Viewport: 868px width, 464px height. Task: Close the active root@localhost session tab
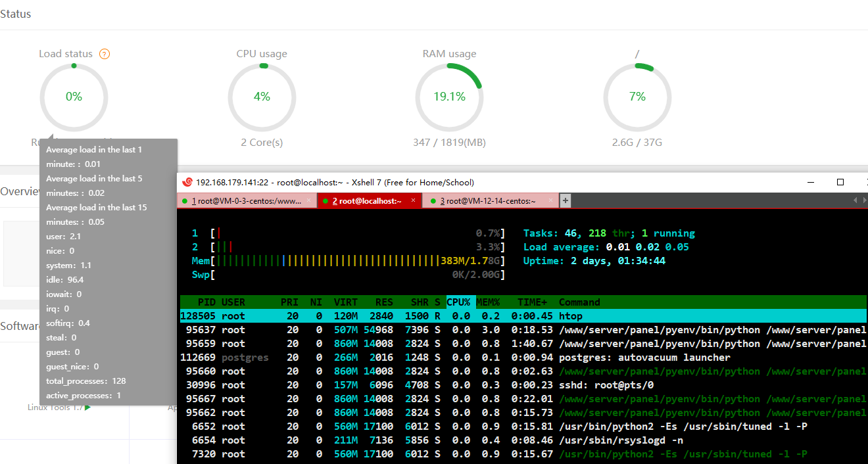pyautogui.click(x=413, y=200)
